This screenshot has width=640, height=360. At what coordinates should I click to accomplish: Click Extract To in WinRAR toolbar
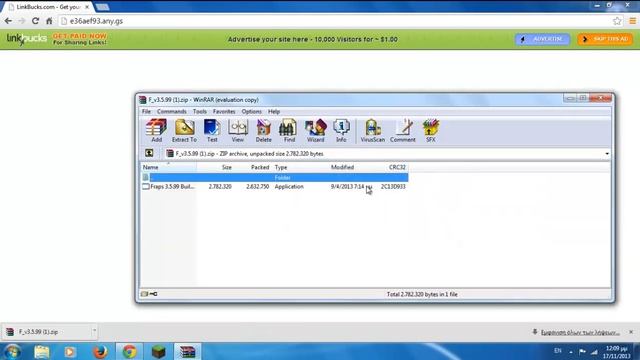pos(184,131)
